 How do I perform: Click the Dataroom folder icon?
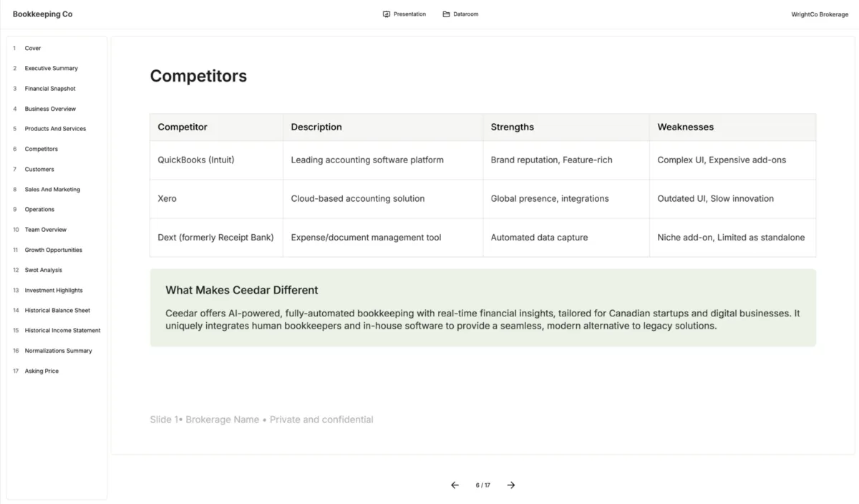[446, 14]
